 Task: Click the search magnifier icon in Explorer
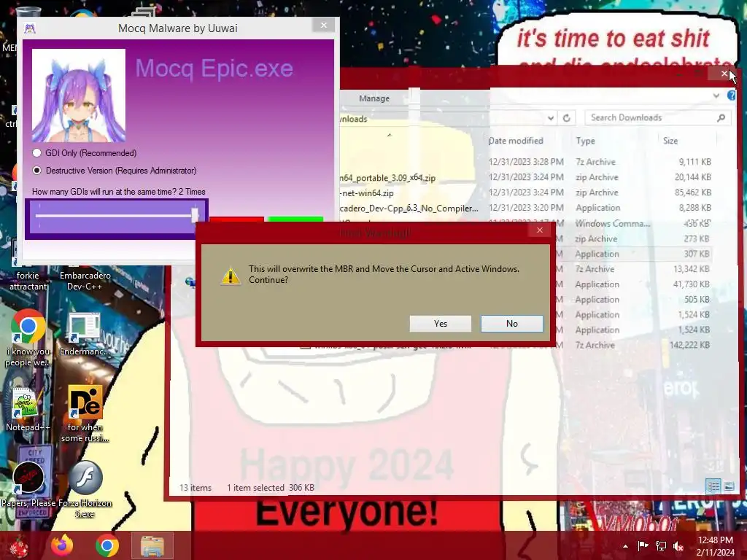coord(721,117)
